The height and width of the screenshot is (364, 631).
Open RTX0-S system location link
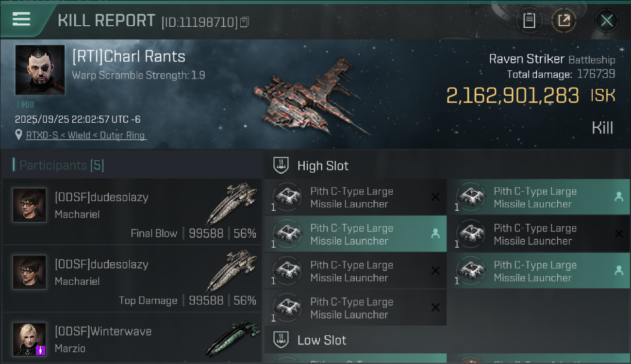[x=85, y=135]
